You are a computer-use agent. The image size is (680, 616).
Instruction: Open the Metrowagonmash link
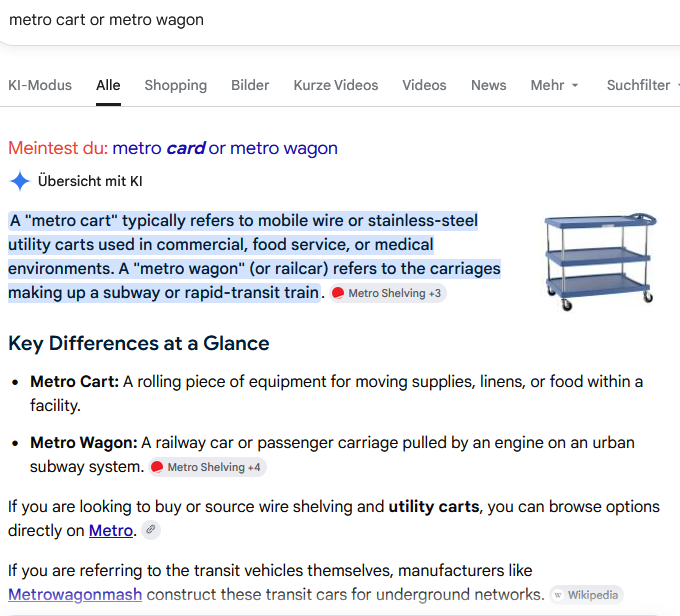tap(75, 594)
